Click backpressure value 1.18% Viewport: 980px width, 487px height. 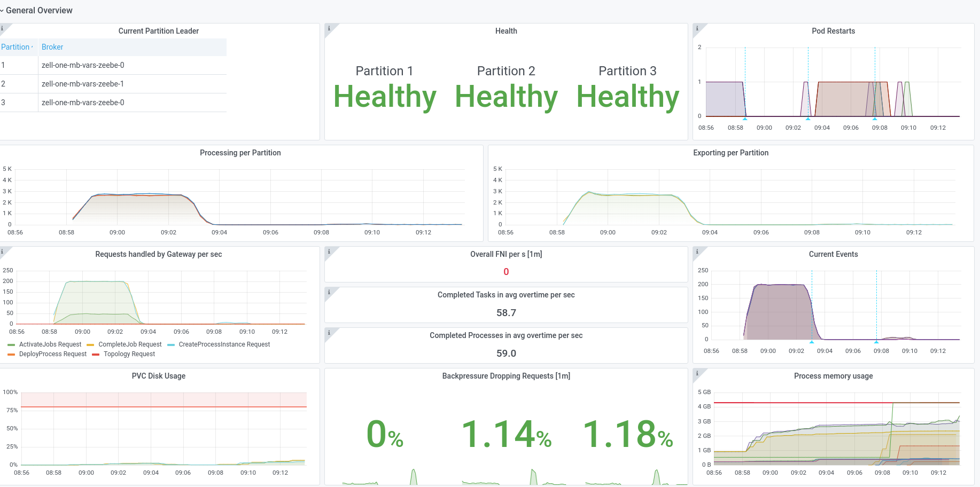tap(628, 434)
